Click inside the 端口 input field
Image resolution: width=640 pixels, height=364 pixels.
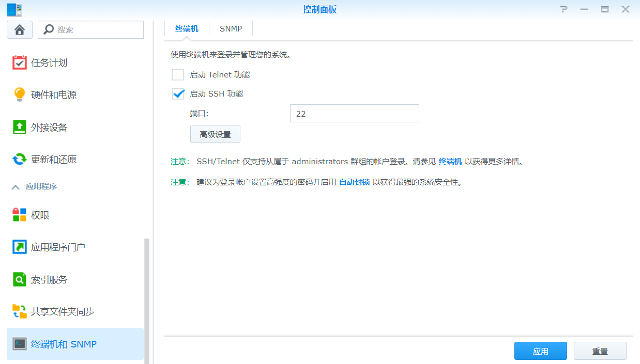(354, 113)
